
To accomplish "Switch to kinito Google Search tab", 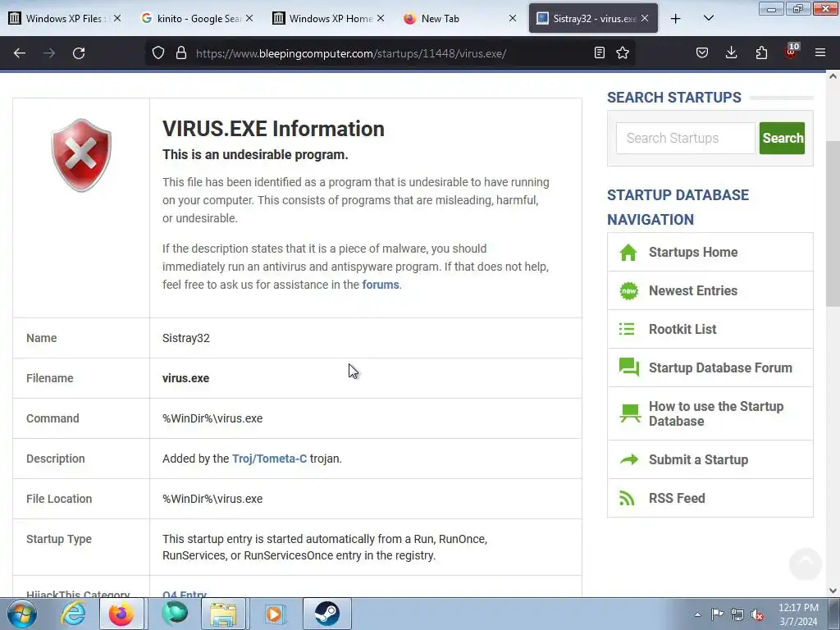I will [x=197, y=18].
